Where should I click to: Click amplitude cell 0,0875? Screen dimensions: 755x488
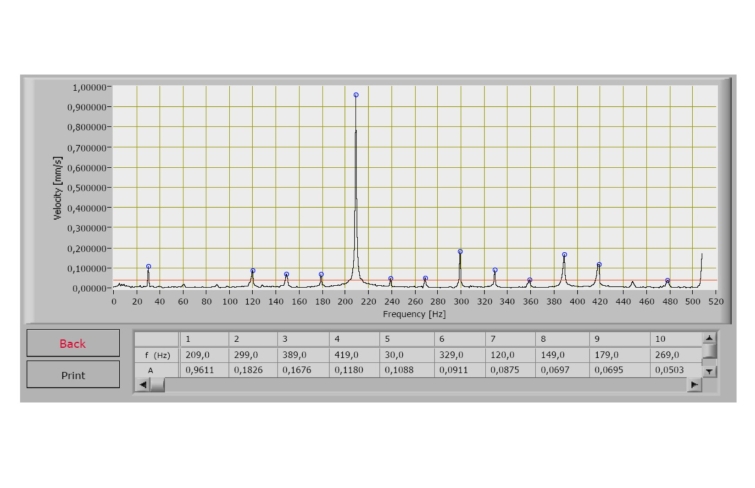[510, 370]
